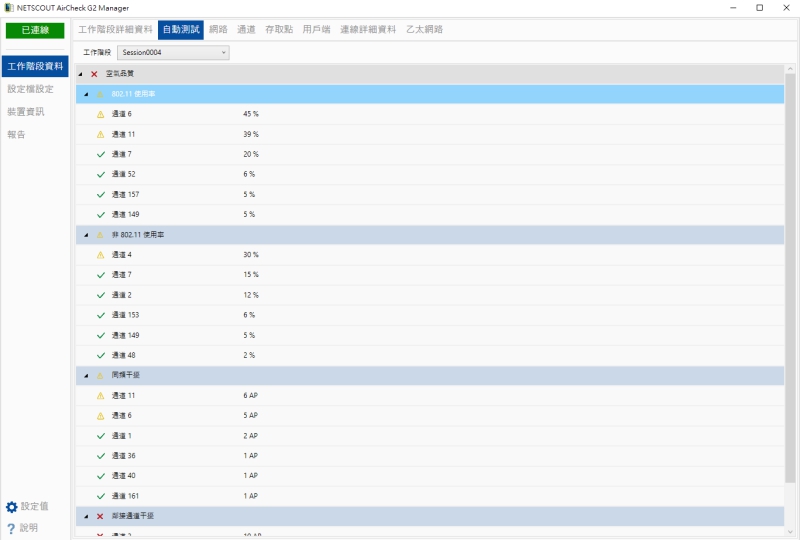Image resolution: width=800 pixels, height=540 pixels.
Task: Click the red X icon in 鄰接通道干擾 header
Action: click(99, 516)
